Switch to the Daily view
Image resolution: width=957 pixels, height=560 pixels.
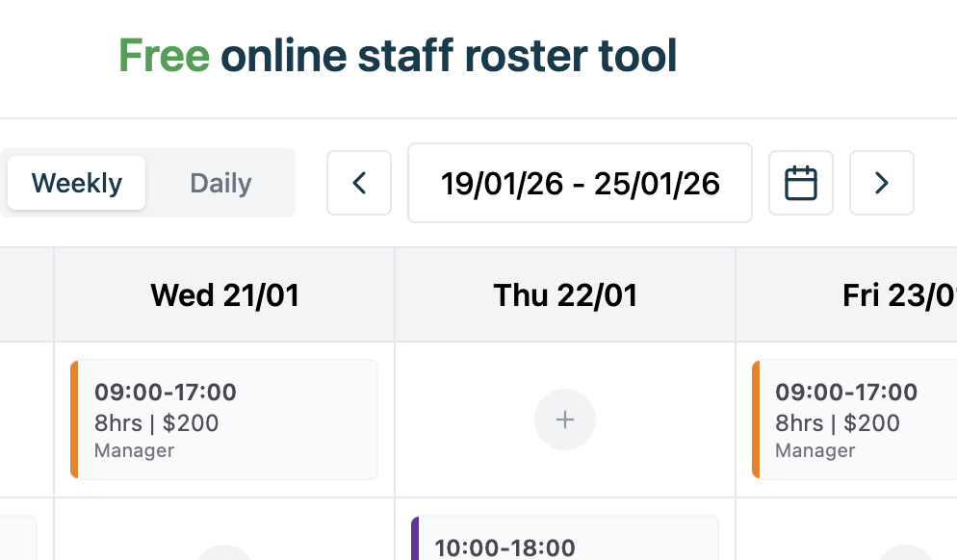point(220,183)
